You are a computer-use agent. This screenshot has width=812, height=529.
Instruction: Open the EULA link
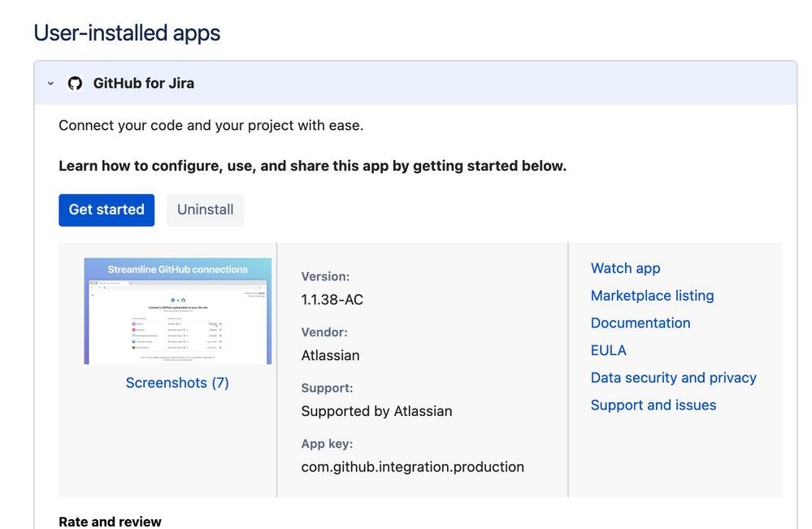tap(609, 350)
